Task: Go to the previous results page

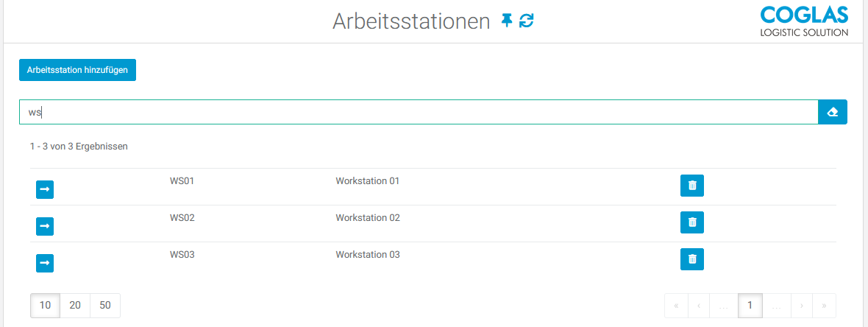Action: 698,306
